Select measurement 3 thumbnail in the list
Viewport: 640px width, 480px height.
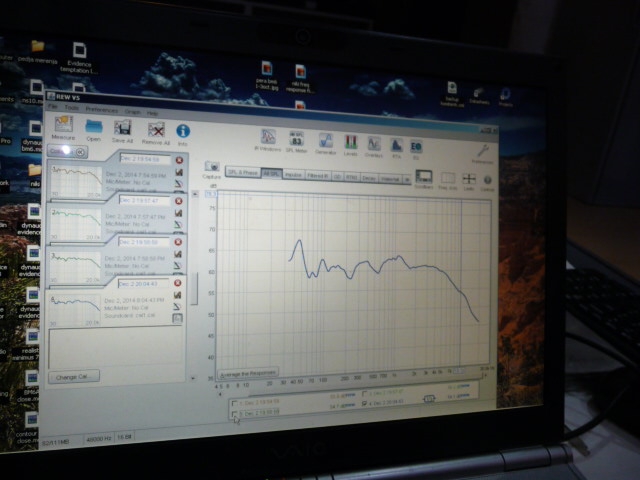tap(75, 267)
